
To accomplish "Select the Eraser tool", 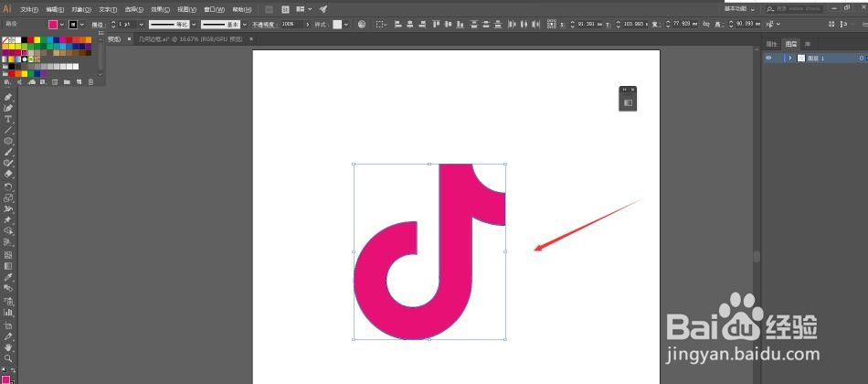I will [7, 174].
